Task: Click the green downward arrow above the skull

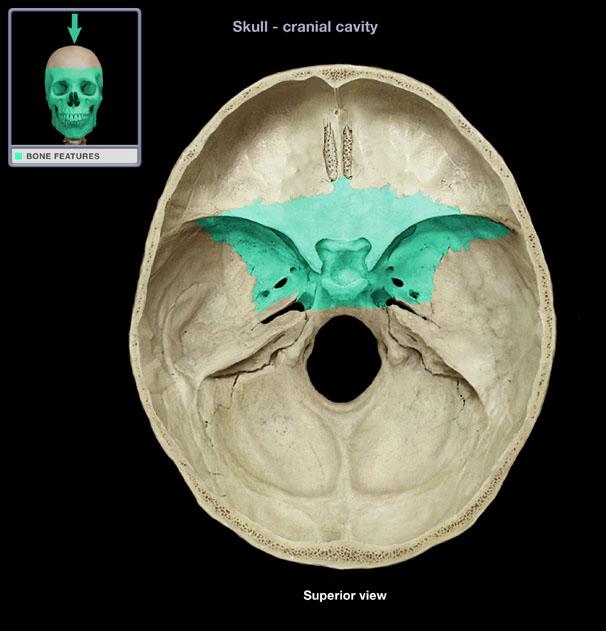Action: tap(74, 28)
